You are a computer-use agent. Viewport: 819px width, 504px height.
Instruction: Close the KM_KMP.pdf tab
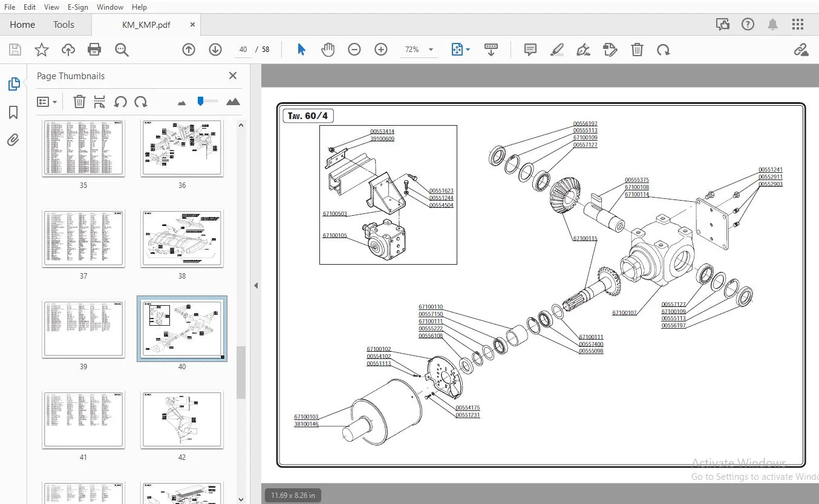point(192,25)
